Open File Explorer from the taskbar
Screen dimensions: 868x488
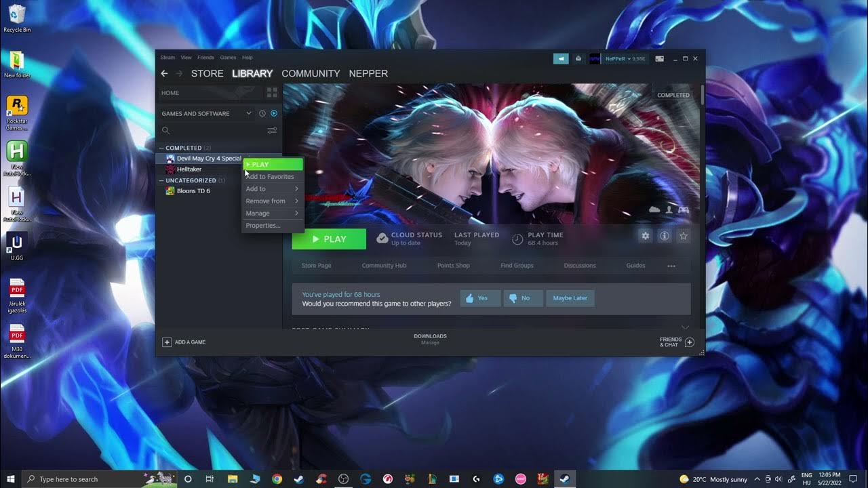click(233, 479)
